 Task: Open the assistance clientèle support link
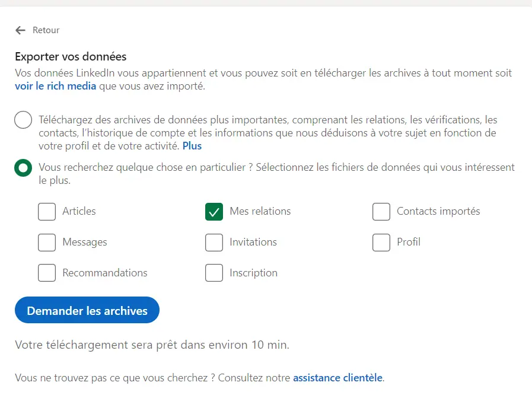click(338, 377)
